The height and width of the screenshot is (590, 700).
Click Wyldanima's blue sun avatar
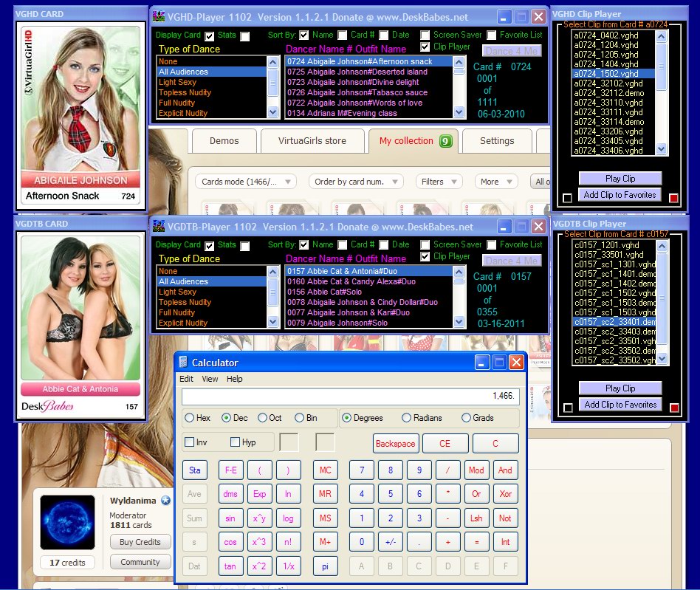(x=67, y=522)
